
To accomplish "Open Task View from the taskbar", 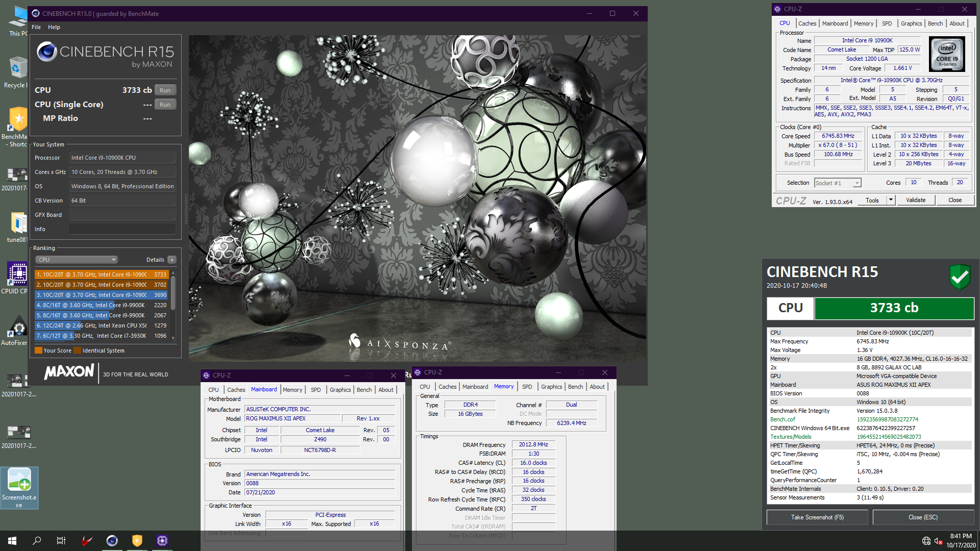I will pyautogui.click(x=61, y=540).
